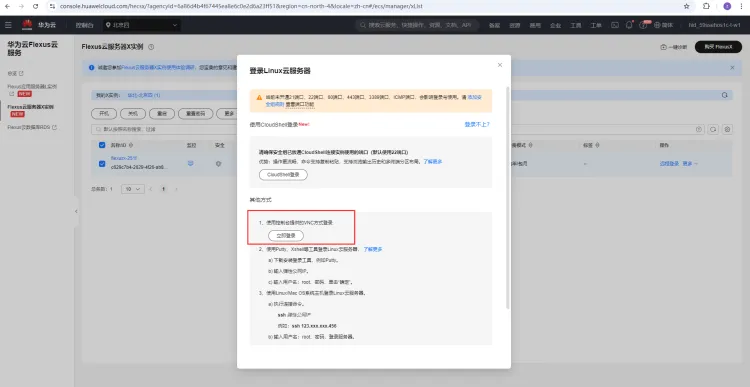Click the dialog vertical scrollbar
This screenshot has height=387, width=750.
pos(508,197)
